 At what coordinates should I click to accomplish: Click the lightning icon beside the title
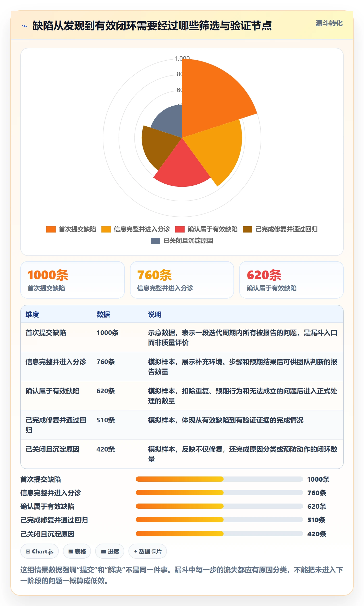pos(25,26)
